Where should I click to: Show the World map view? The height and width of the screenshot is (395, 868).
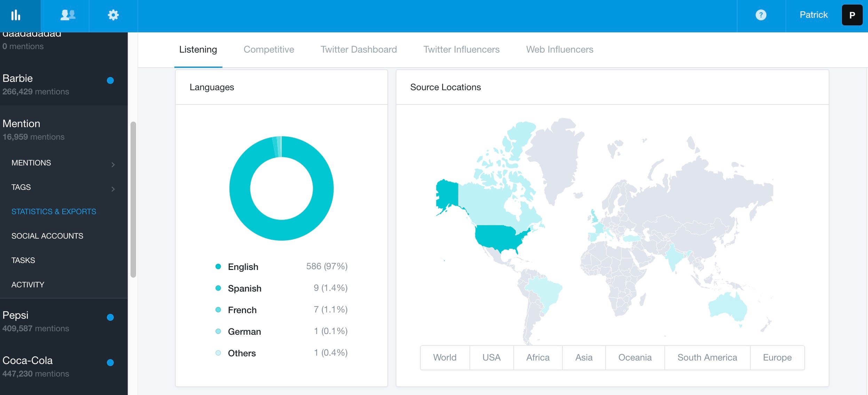click(x=445, y=358)
